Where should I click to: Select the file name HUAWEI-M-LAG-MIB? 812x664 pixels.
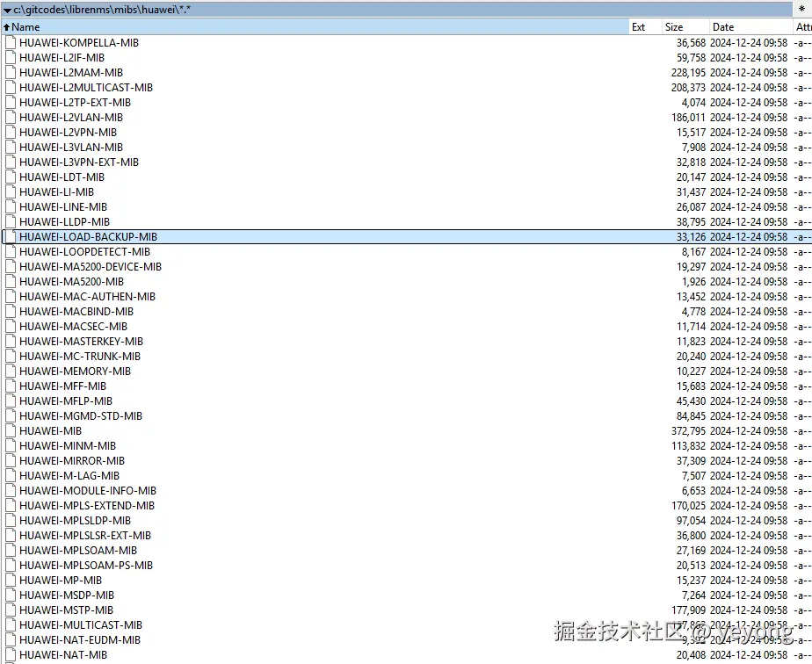[69, 476]
